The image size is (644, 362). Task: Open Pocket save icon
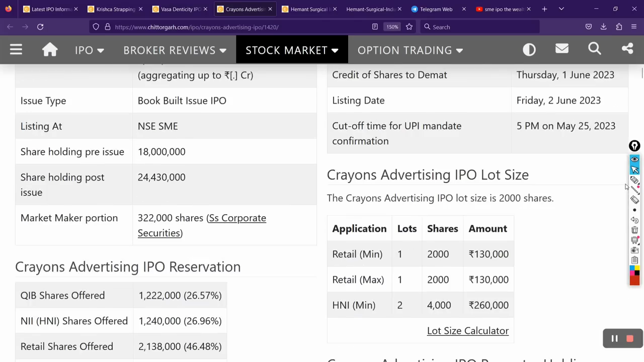pos(589,27)
